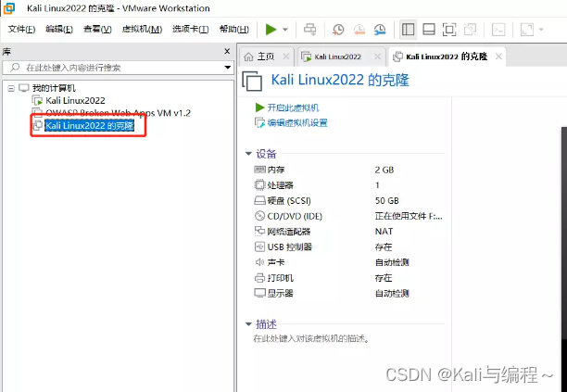
Task: Click the 显示器 display device row
Action: (x=349, y=293)
